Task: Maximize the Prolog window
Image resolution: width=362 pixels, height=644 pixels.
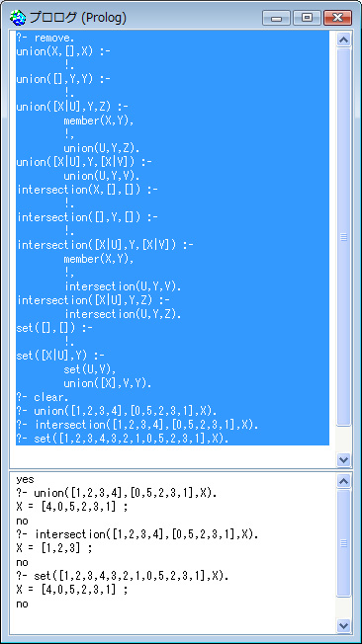Action: [x=307, y=18]
